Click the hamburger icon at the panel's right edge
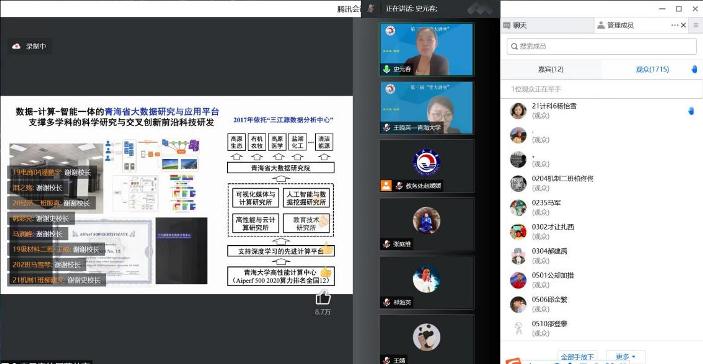Screen dimensions: 703x364 696,26
